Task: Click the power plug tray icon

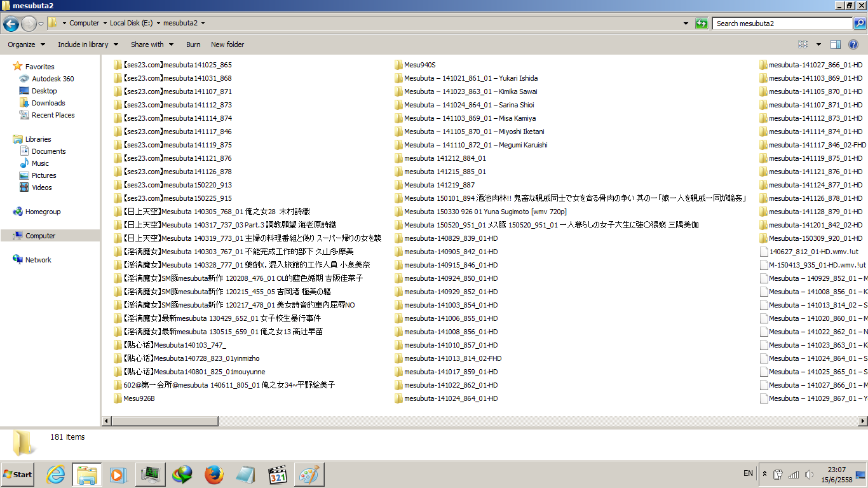Action: (778, 474)
